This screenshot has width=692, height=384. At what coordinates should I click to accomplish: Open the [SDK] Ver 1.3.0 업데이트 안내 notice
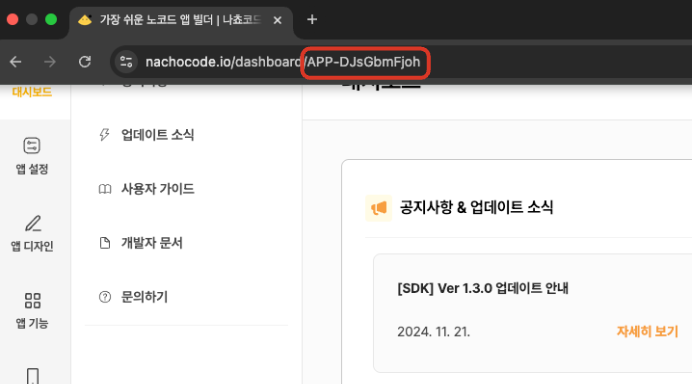pyautogui.click(x=483, y=288)
